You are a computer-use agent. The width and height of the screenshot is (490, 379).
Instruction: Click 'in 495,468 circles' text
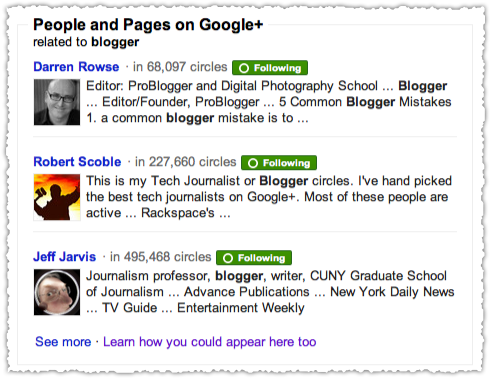pyautogui.click(x=161, y=257)
